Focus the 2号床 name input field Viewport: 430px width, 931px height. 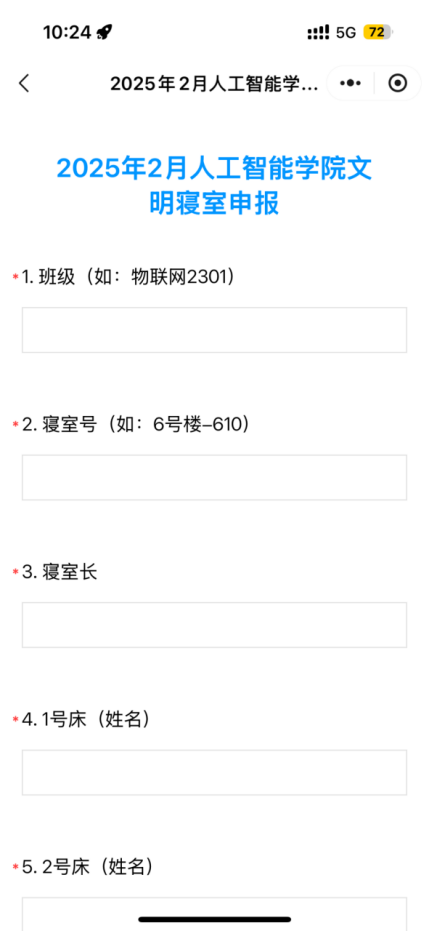point(214,914)
